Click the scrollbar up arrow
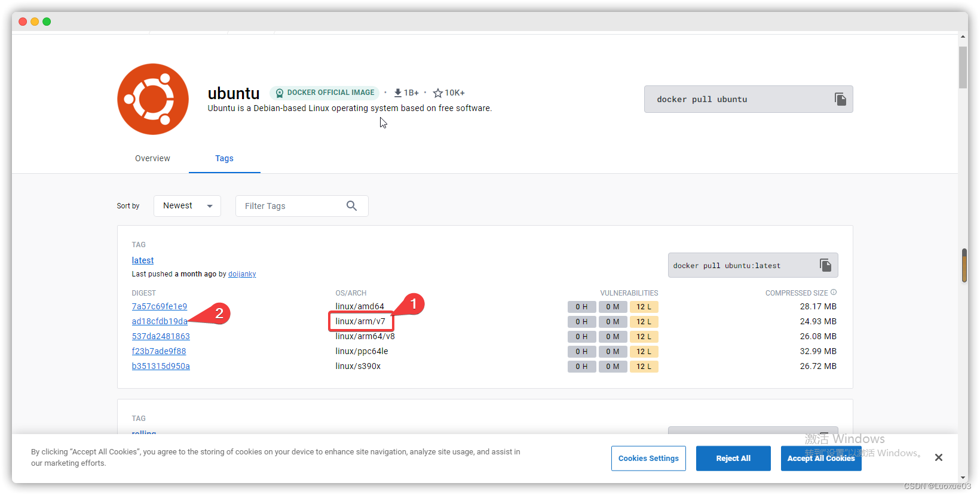The width and height of the screenshot is (980, 495). click(963, 36)
